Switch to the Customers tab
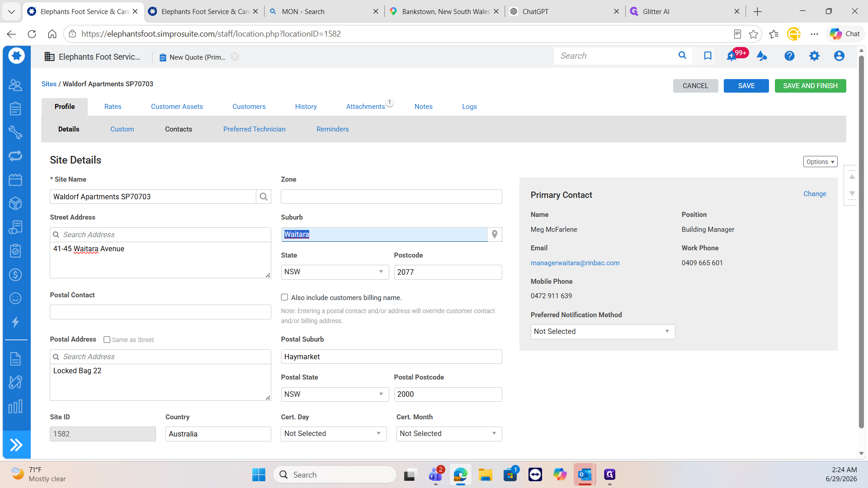This screenshot has height=488, width=868. point(249,107)
